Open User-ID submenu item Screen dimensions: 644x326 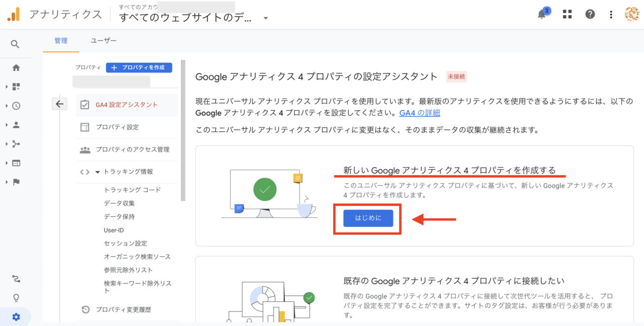[114, 230]
